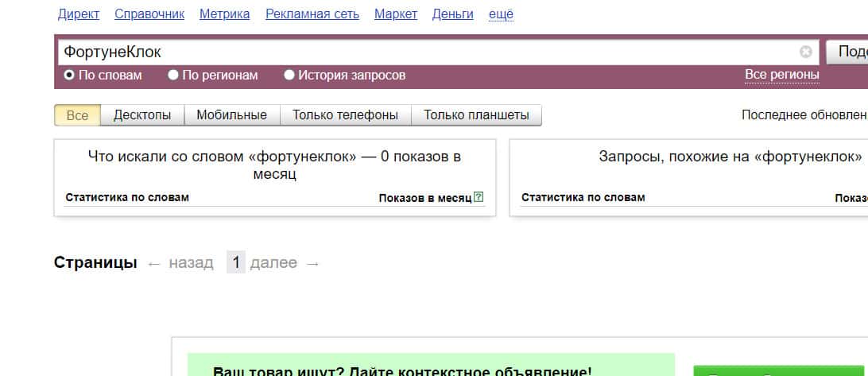Viewport: 868px width, 376px height.
Task: Open the help icon beside 'Показов в месяц'
Action: (479, 196)
